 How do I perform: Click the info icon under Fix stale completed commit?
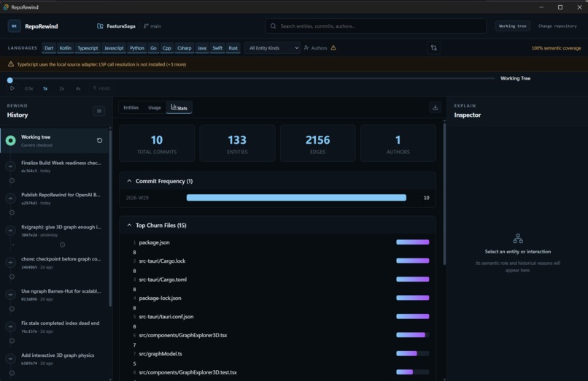[12, 341]
